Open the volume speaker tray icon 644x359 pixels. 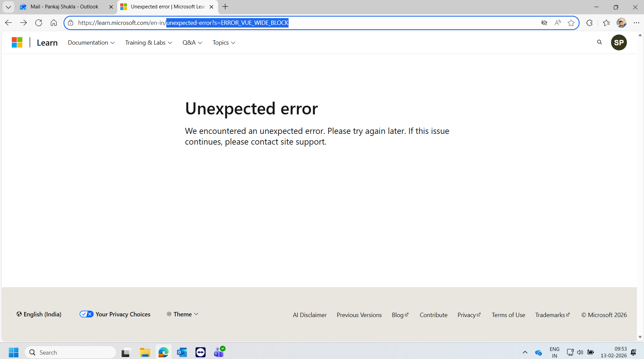580,352
